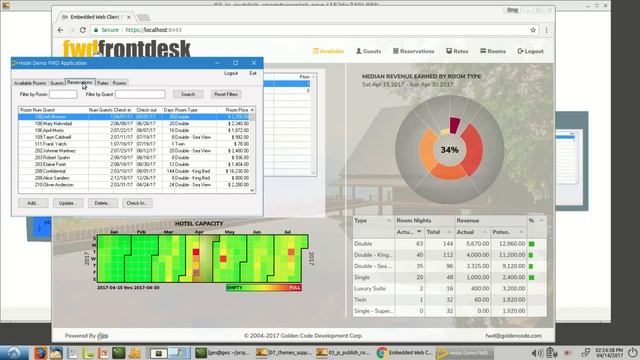Switch to Available Rooms tab in Hotel Demo
The height and width of the screenshot is (360, 640).
30,83
